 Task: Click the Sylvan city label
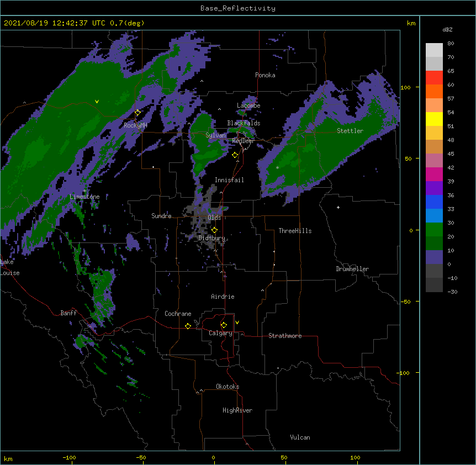pyautogui.click(x=215, y=135)
